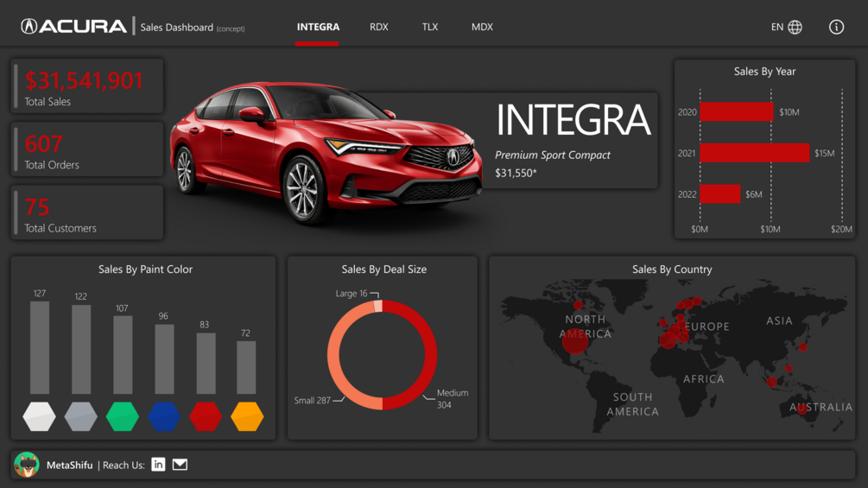Click the large North America sales bubble
The height and width of the screenshot is (488, 868).
(x=575, y=341)
